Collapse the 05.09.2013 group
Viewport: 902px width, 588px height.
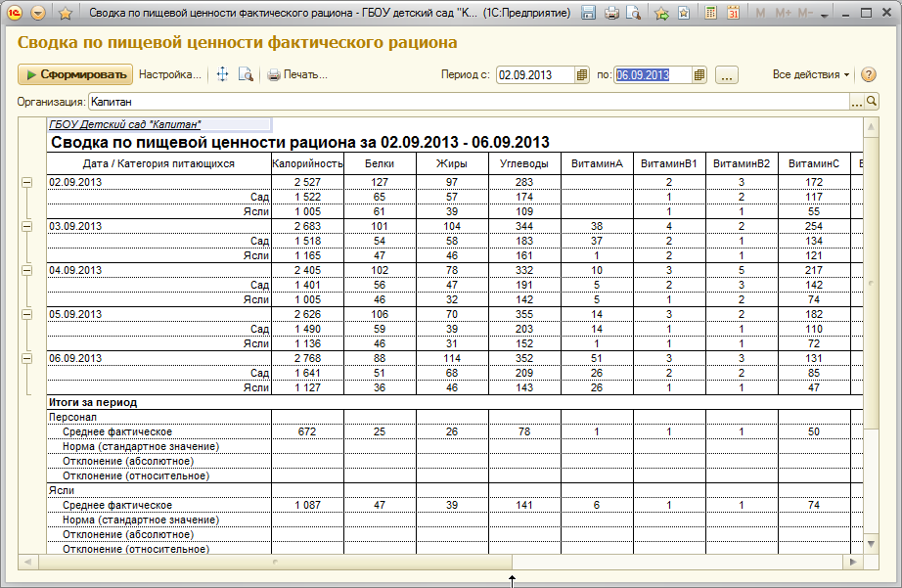(27, 314)
